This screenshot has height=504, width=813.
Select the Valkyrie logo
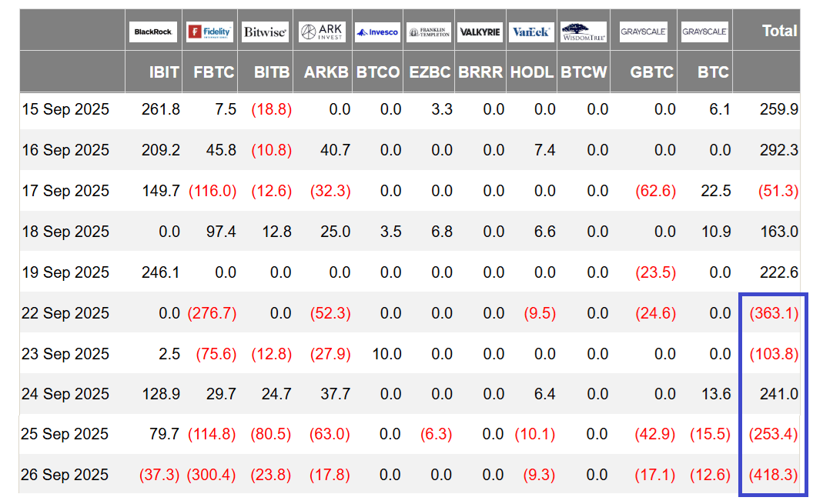(x=480, y=32)
